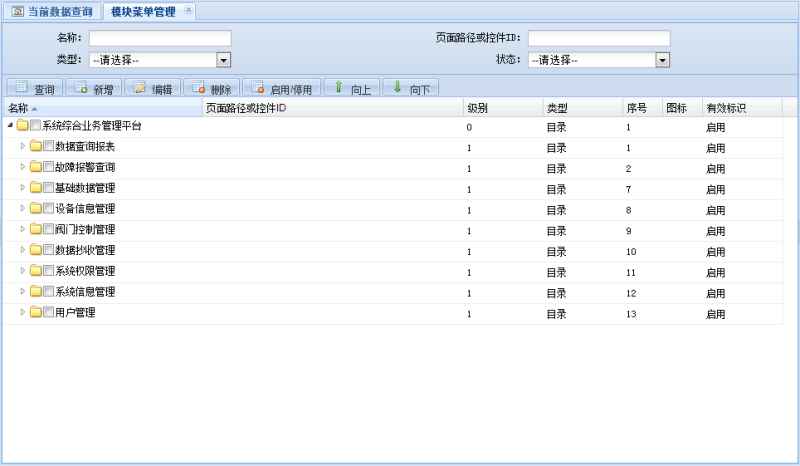
Task: Expand the 阀门控制管理 node
Action: (22, 229)
